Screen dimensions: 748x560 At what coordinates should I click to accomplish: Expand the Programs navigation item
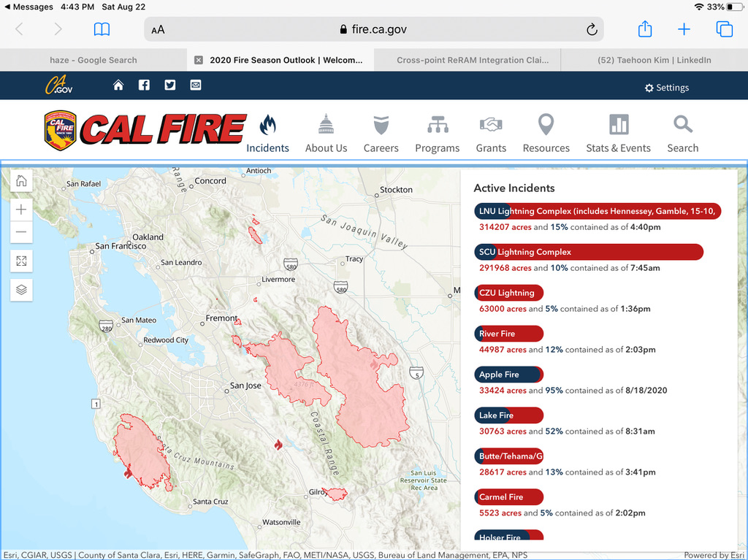pyautogui.click(x=437, y=134)
